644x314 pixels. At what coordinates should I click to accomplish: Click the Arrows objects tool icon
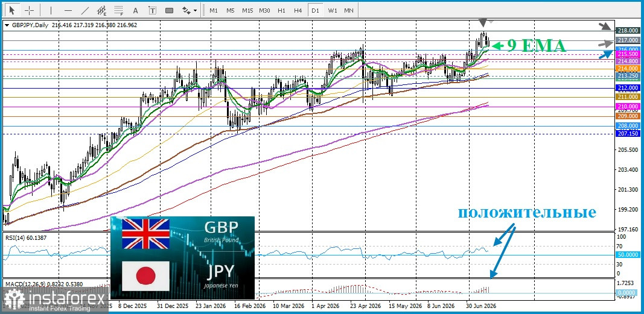tap(187, 10)
